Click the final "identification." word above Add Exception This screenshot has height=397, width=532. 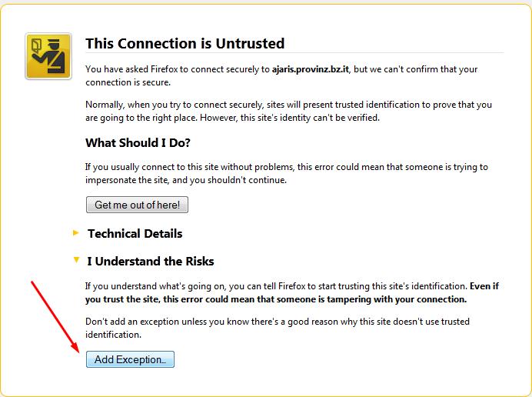point(113,335)
